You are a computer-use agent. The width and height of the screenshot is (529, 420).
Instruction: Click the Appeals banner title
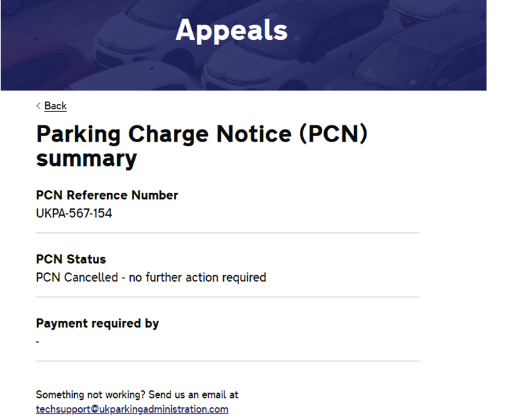(x=231, y=30)
